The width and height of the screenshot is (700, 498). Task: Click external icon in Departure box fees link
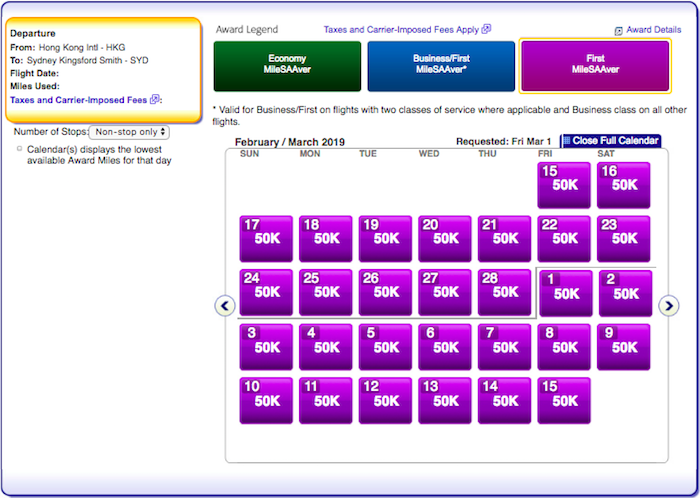pos(154,99)
